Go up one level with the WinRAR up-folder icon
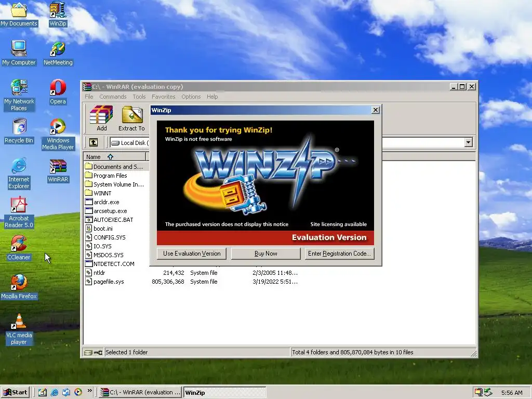 pos(94,142)
